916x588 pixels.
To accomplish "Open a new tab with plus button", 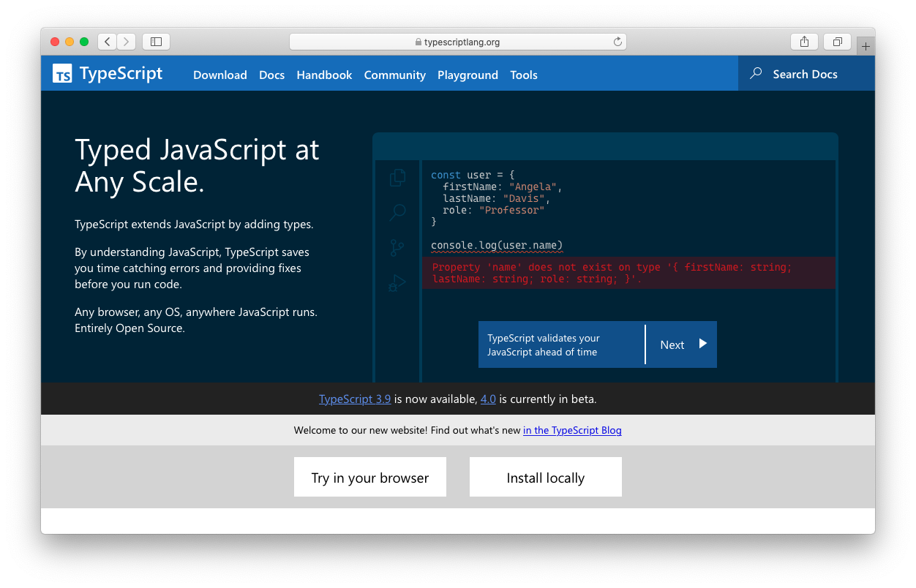I will tap(866, 46).
